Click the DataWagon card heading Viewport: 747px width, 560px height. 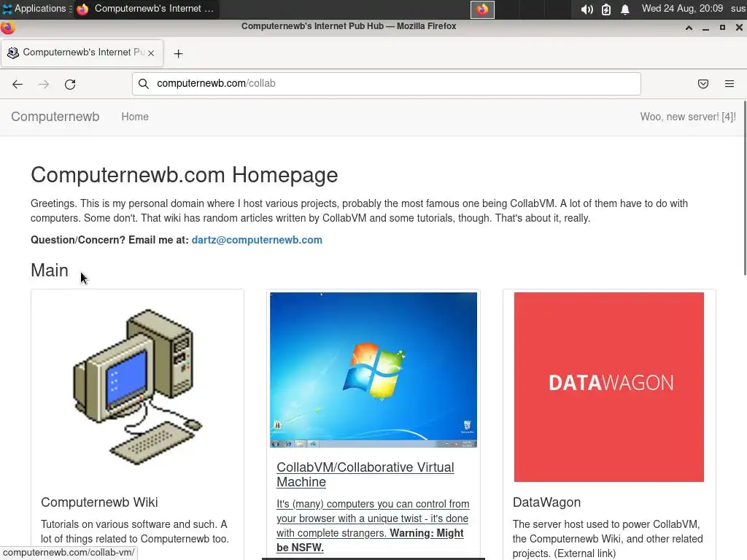pos(546,502)
